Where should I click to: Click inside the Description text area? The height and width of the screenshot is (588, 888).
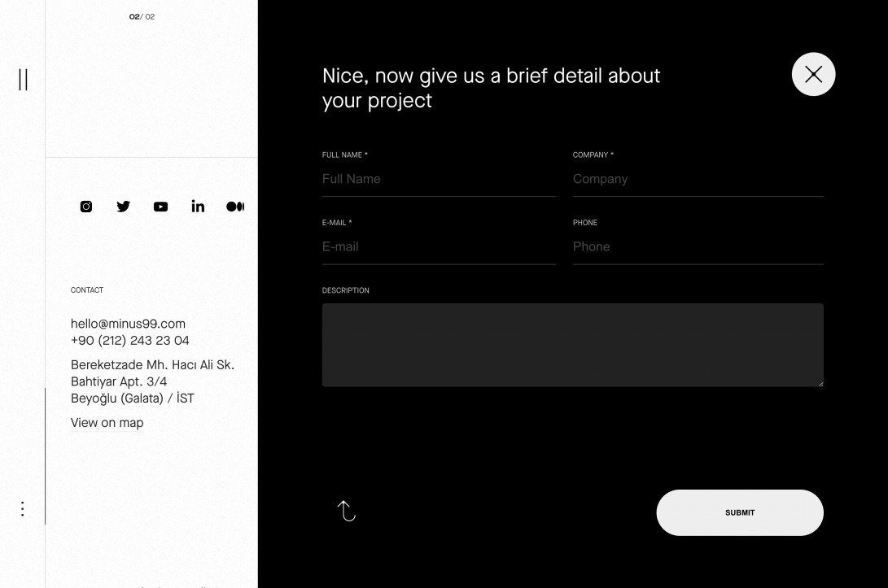pos(572,345)
